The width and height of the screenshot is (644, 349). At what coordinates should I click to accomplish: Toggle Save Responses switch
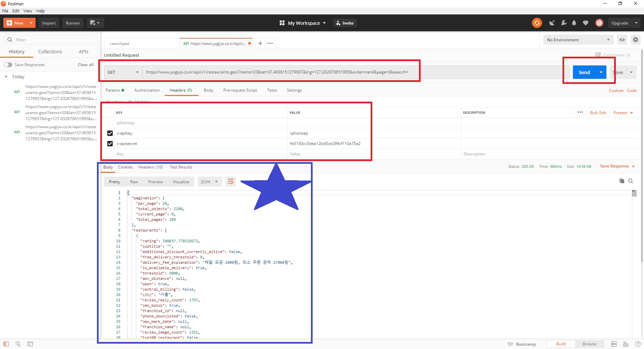[x=8, y=65]
